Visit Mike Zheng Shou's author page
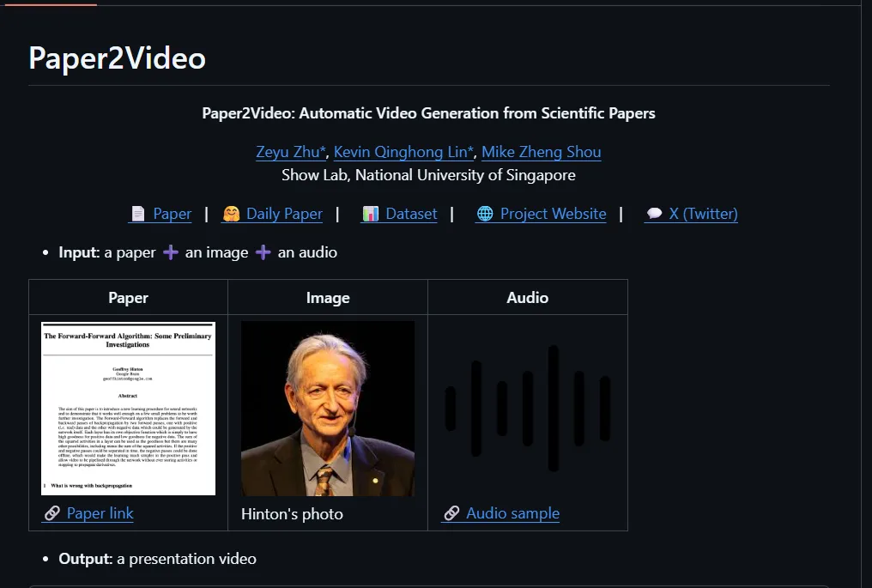 541,152
